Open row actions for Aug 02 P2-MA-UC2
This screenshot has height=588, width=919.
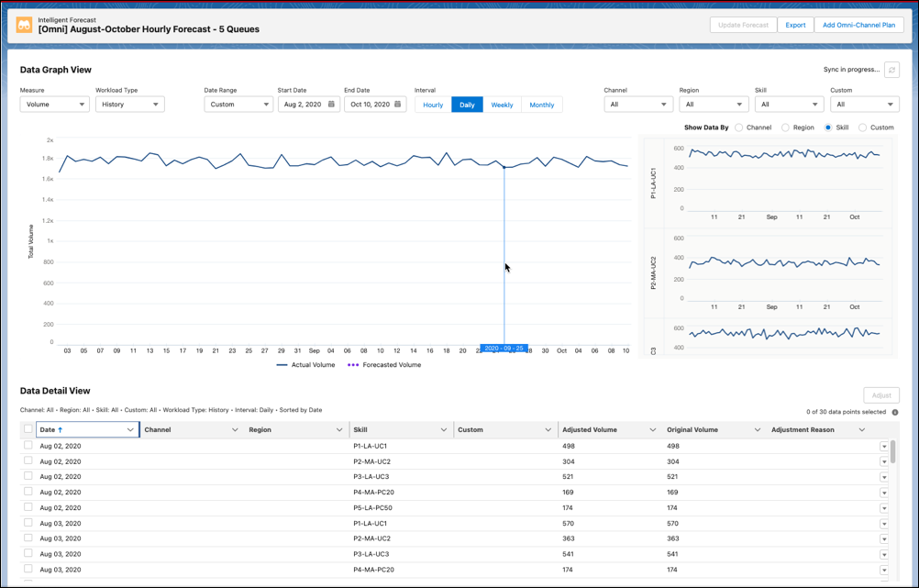pos(884,462)
